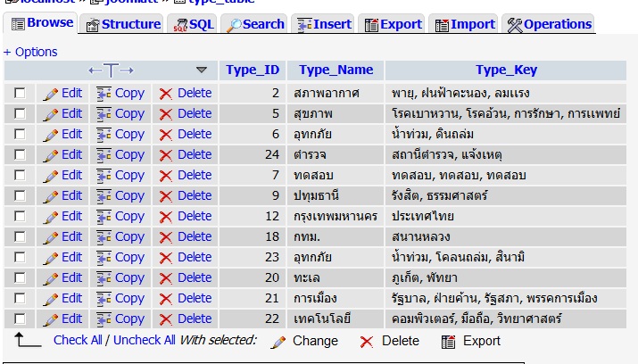Open the Insert tab

point(324,24)
